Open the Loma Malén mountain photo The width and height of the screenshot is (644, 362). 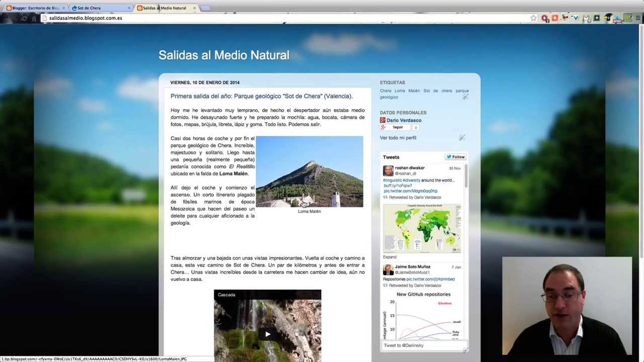point(309,171)
